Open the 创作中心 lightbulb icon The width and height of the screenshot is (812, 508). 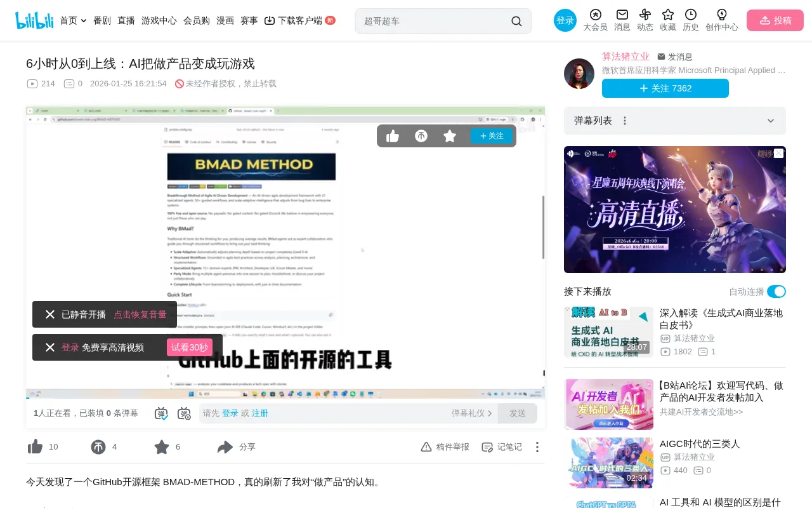click(x=722, y=15)
